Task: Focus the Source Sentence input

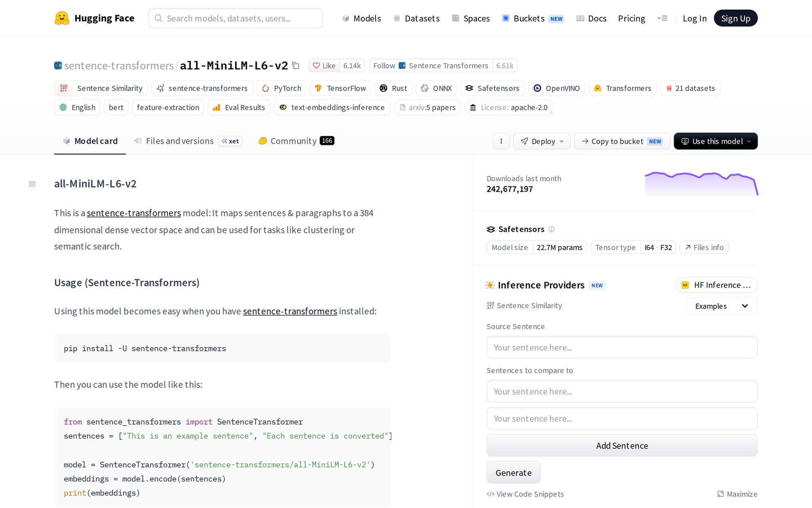Action: 622,347
